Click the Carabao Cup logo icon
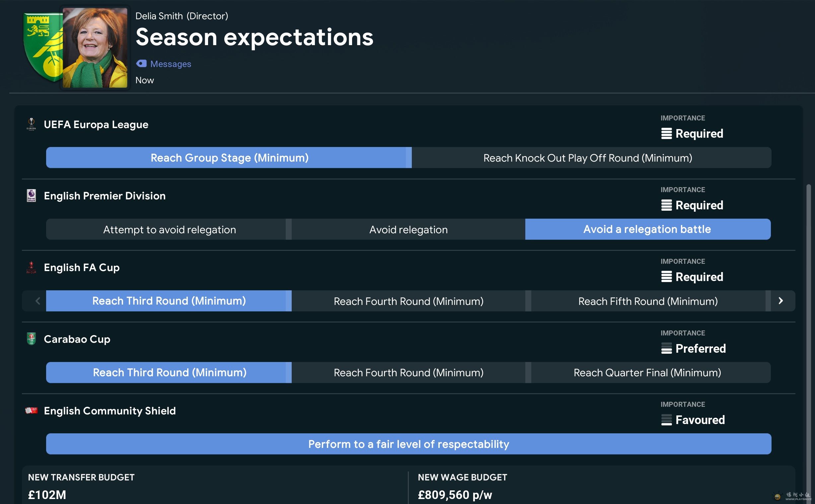Screen dimensions: 815x504 [x=31, y=339]
